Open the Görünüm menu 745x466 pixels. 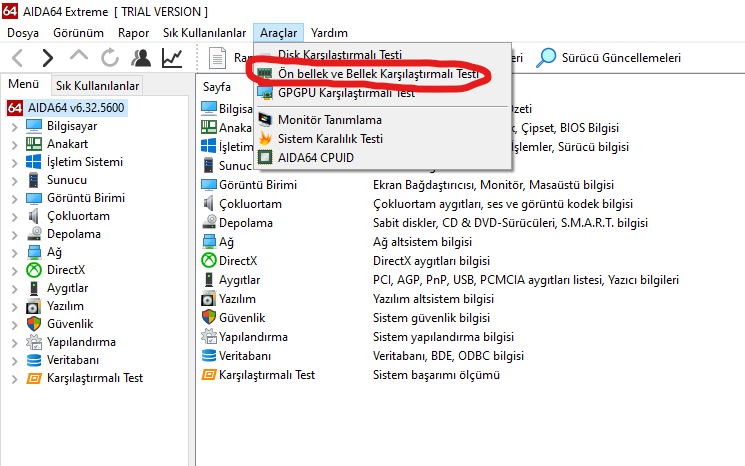pyautogui.click(x=78, y=33)
